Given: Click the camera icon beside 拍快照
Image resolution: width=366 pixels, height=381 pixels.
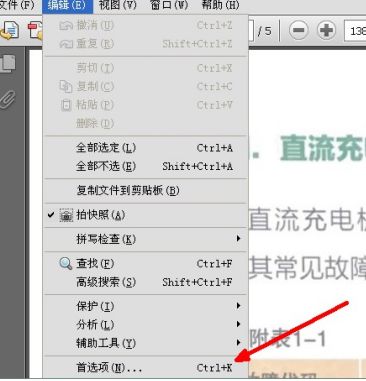Looking at the screenshot, I should 66,215.
